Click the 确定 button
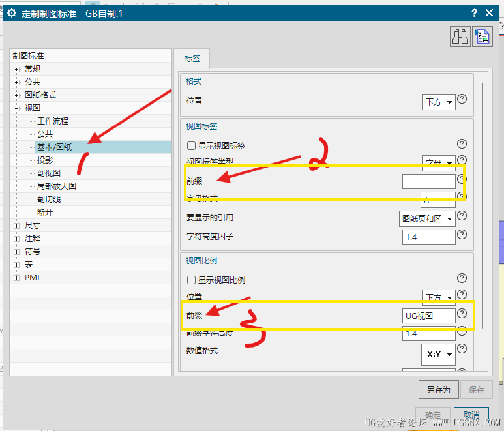This screenshot has width=504, height=431. point(433,414)
